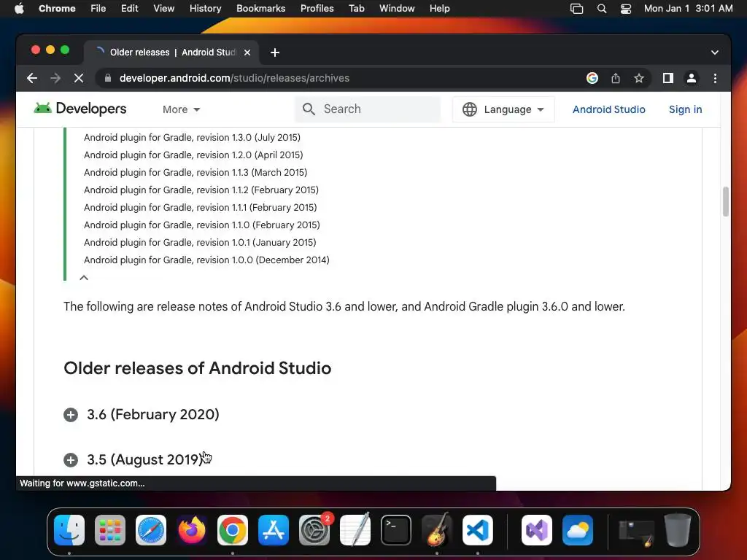Viewport: 747px width, 560px height.
Task: Open the Bookmarks menu
Action: (x=260, y=9)
